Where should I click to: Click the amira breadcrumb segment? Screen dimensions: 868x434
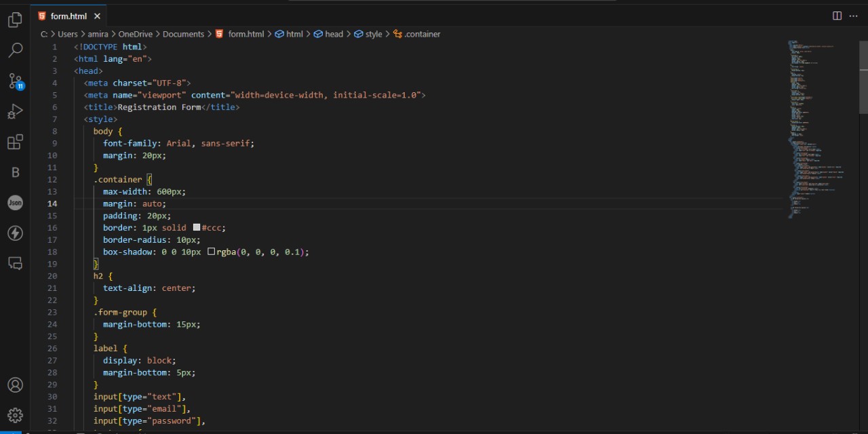[98, 34]
